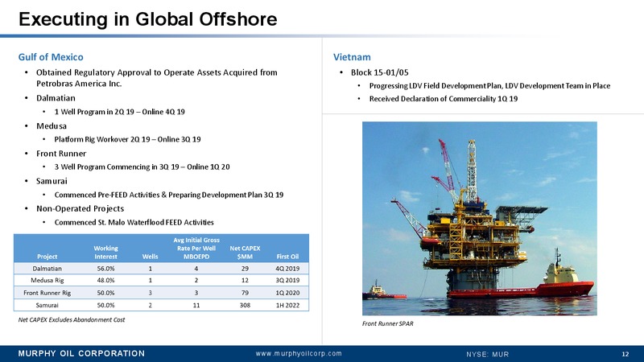Click the 'First Oil' column header
Screen dimensions: 644x362
287,257
